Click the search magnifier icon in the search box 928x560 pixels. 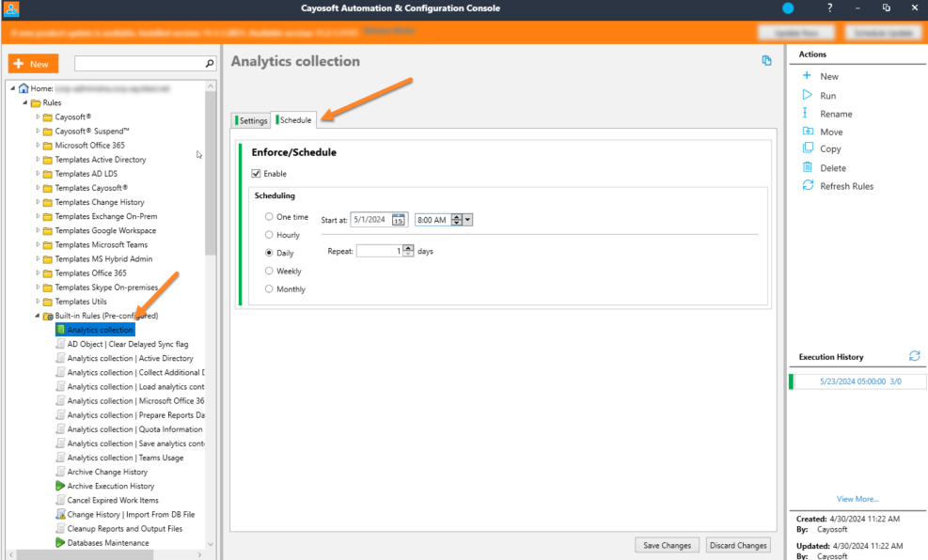pyautogui.click(x=210, y=63)
